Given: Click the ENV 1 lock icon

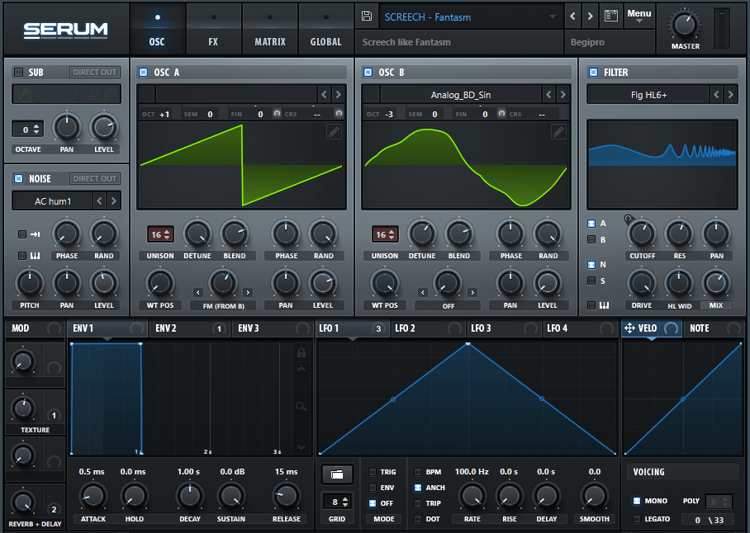Looking at the screenshot, I should coord(301,353).
